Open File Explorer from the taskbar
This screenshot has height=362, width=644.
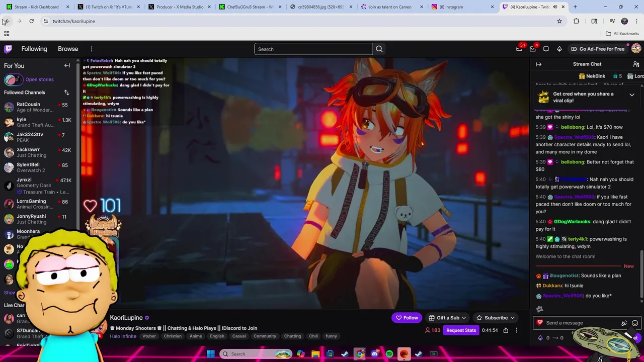click(315, 354)
